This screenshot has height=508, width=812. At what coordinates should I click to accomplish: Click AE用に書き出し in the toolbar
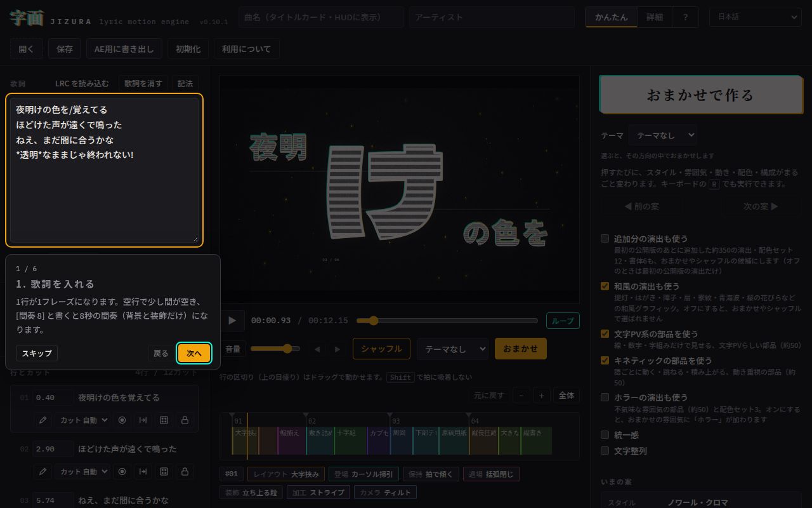click(x=124, y=49)
